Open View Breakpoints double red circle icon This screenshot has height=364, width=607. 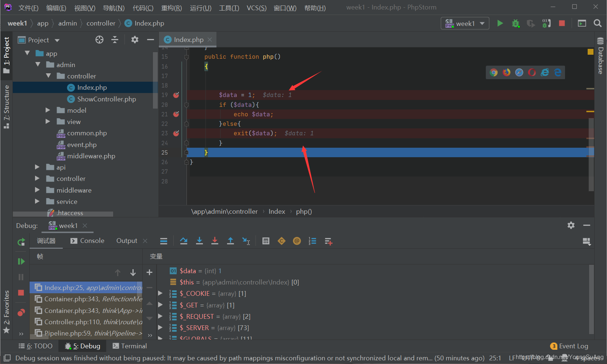coord(21,313)
